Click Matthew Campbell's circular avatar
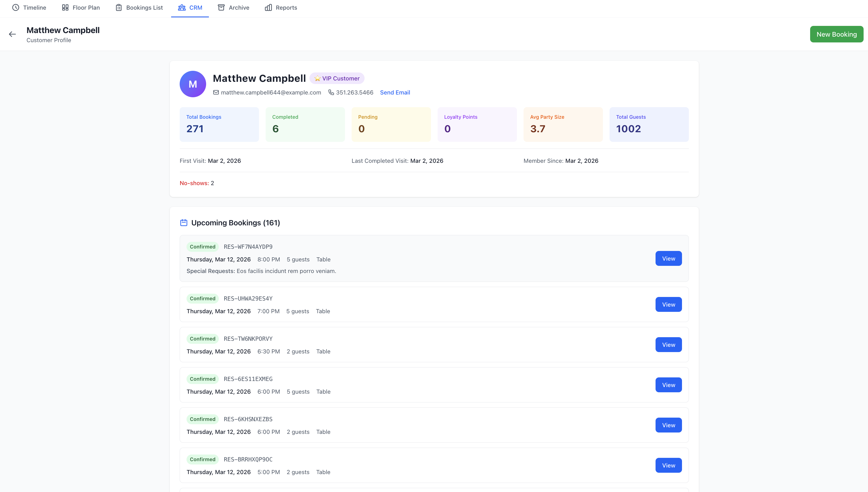The width and height of the screenshot is (868, 492). 193,84
